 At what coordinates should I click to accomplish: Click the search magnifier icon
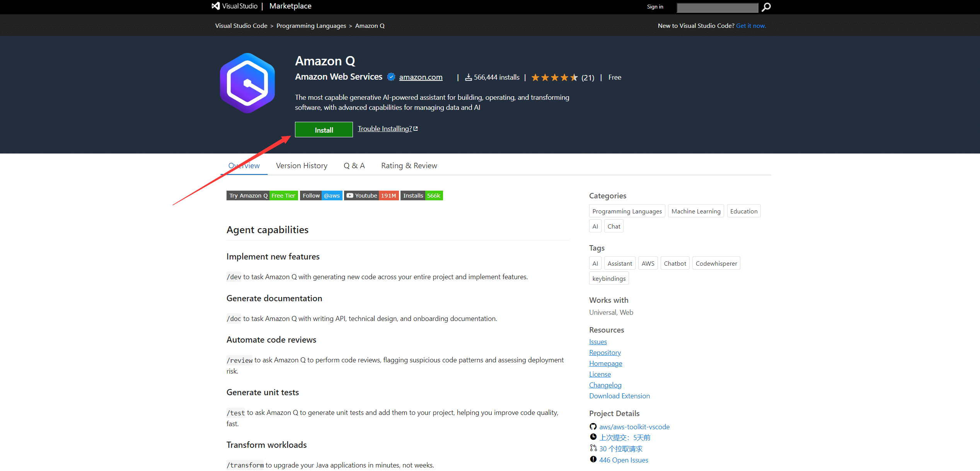tap(766, 7)
